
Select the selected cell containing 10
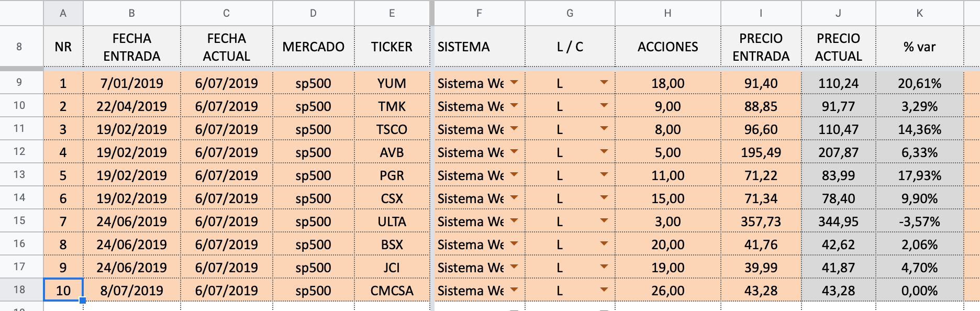tap(63, 290)
